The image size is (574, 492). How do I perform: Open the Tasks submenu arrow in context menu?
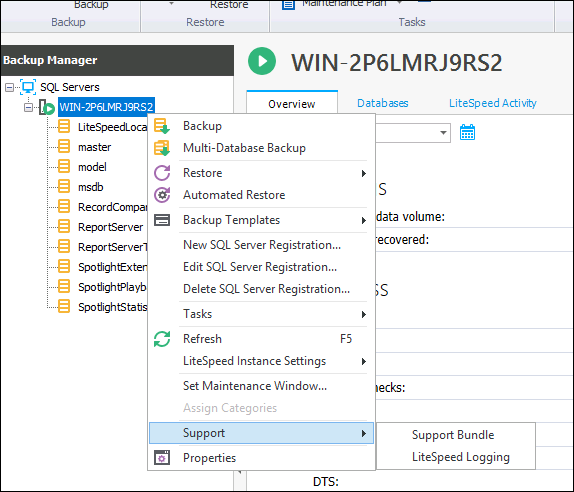point(364,314)
